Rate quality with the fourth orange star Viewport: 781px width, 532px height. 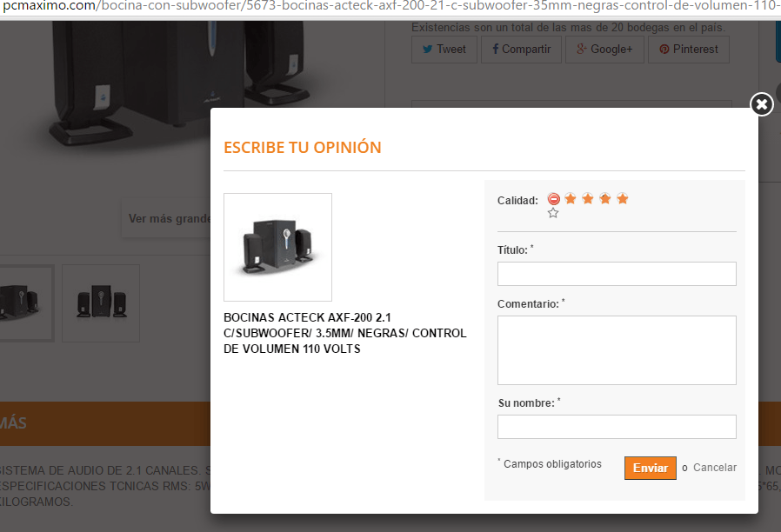click(623, 198)
